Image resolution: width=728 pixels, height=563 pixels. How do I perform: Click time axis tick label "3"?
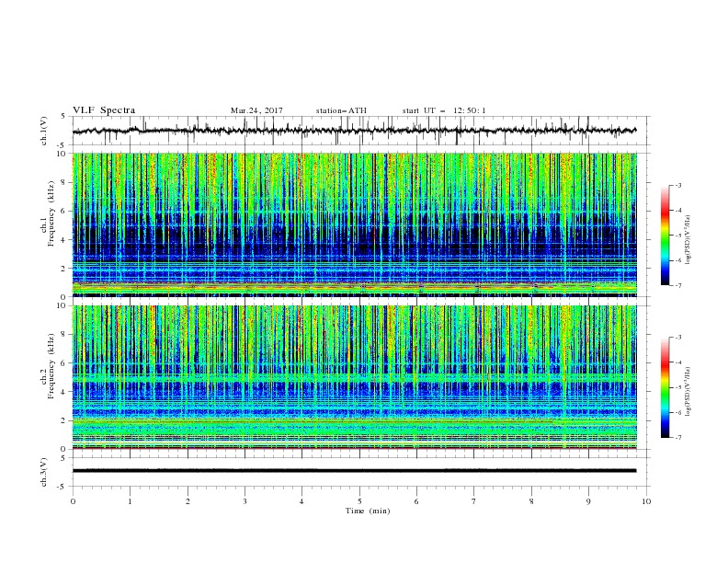tap(245, 501)
